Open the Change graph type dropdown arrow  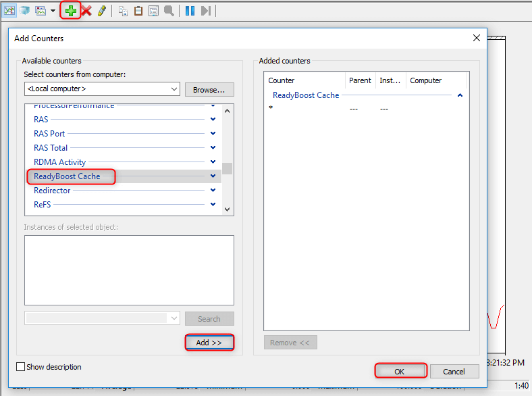pyautogui.click(x=53, y=11)
